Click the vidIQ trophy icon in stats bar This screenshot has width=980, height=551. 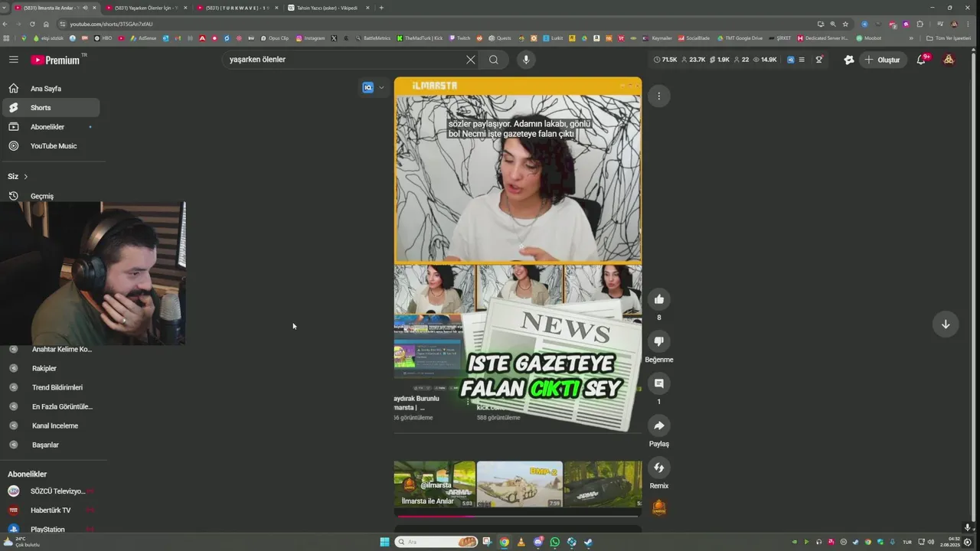tap(819, 60)
